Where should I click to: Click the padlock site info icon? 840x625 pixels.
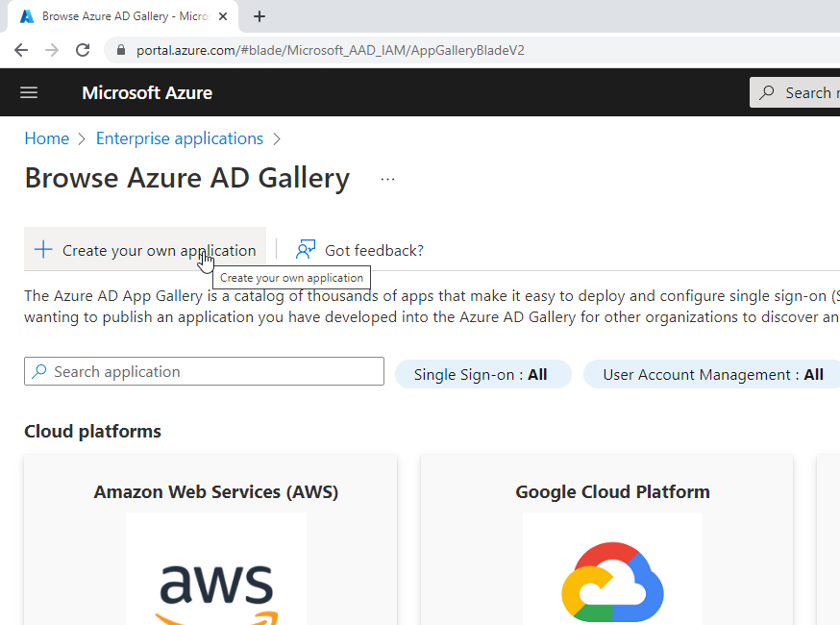(x=121, y=50)
